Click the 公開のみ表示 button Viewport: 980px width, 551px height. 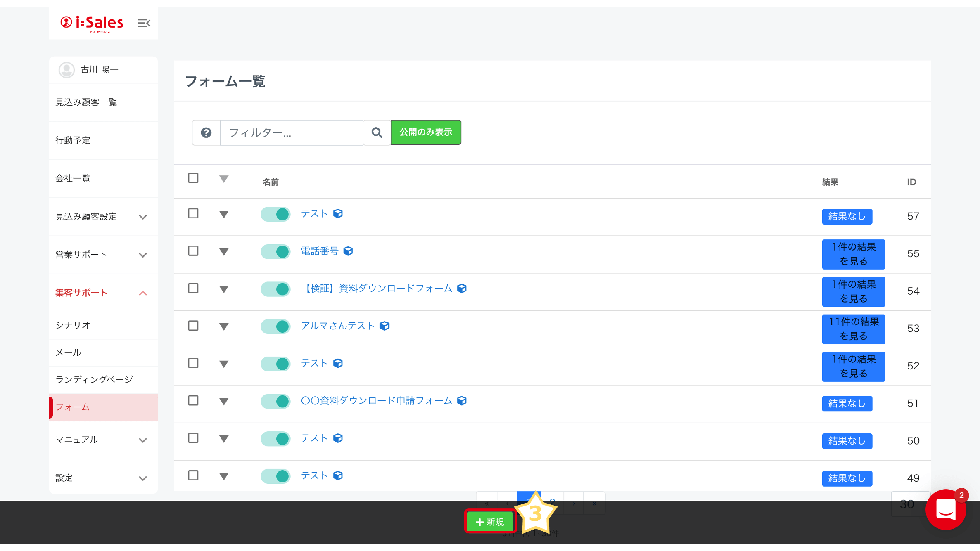(426, 132)
